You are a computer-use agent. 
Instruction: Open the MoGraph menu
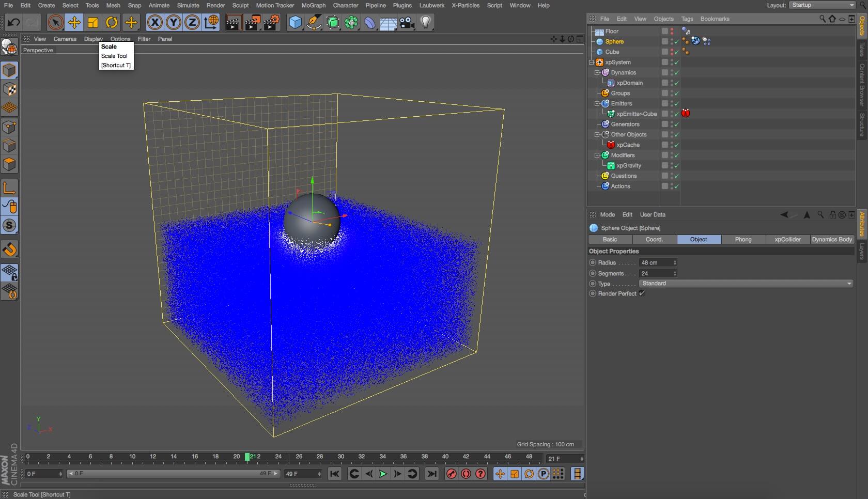click(x=313, y=5)
